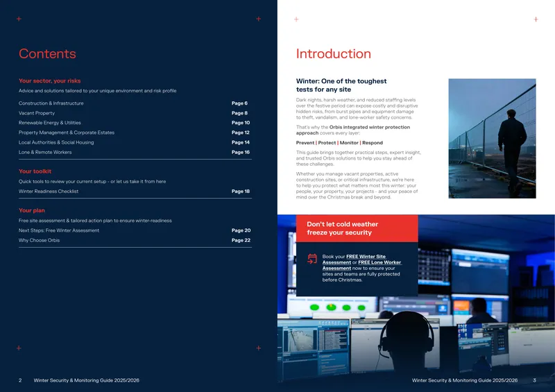Open the FREE Winter Site Assessment link
Image resolution: width=555 pixels, height=392 pixels.
(x=354, y=259)
